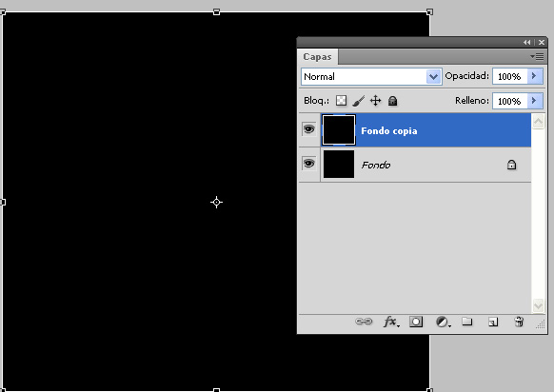The height and width of the screenshot is (392, 554).
Task: Open the Opacidad slider arrow
Action: (535, 76)
